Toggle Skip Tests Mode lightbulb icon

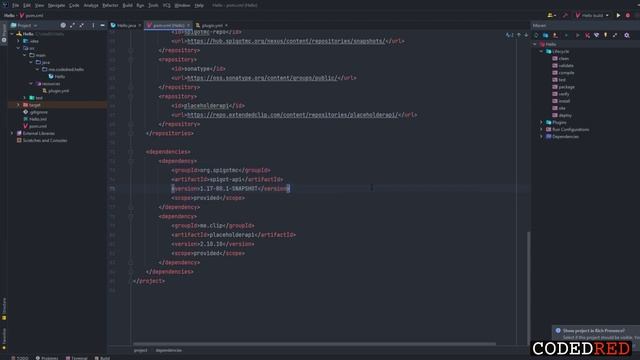pyautogui.click(x=606, y=36)
